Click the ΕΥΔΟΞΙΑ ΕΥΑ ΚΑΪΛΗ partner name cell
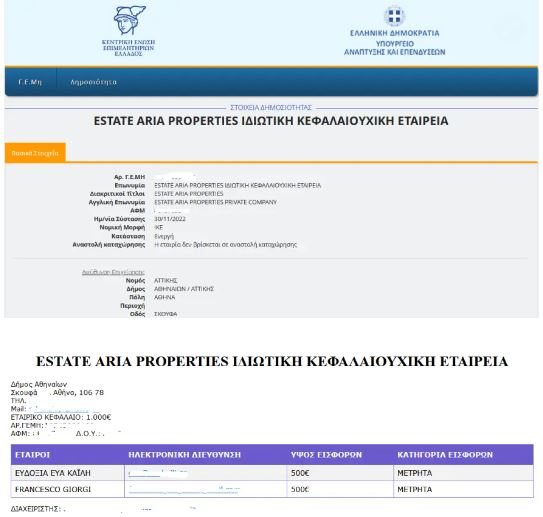543x517 pixels. click(x=68, y=473)
